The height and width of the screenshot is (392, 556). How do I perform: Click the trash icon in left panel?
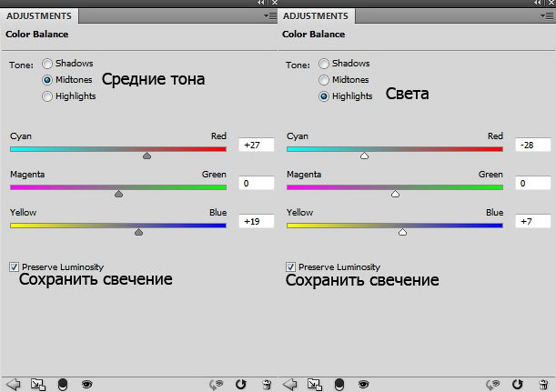tap(267, 384)
